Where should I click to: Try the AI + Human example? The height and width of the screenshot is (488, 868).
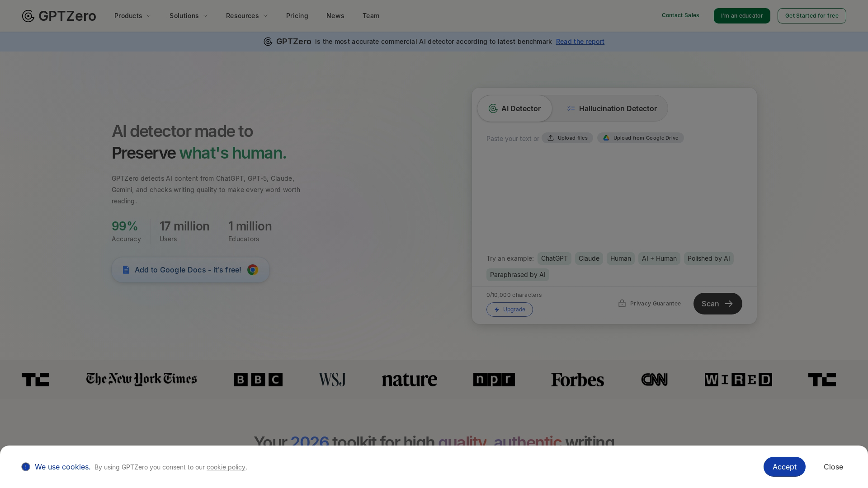[659, 258]
